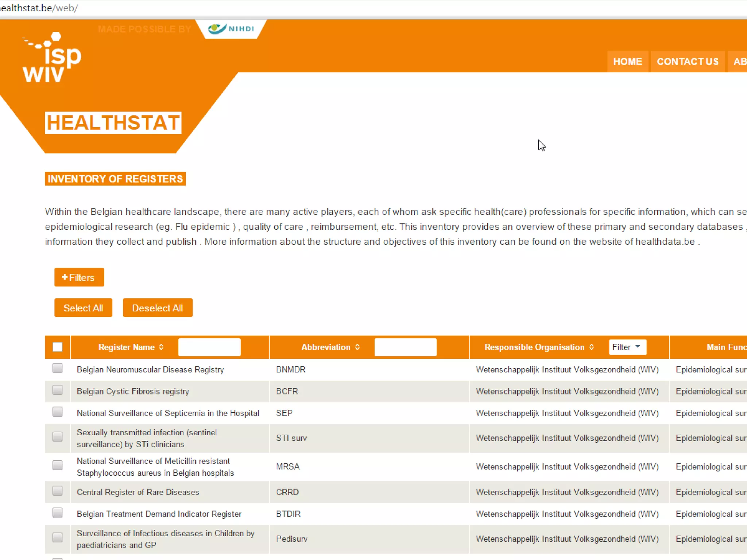Expand the +Filters panel

(x=79, y=277)
